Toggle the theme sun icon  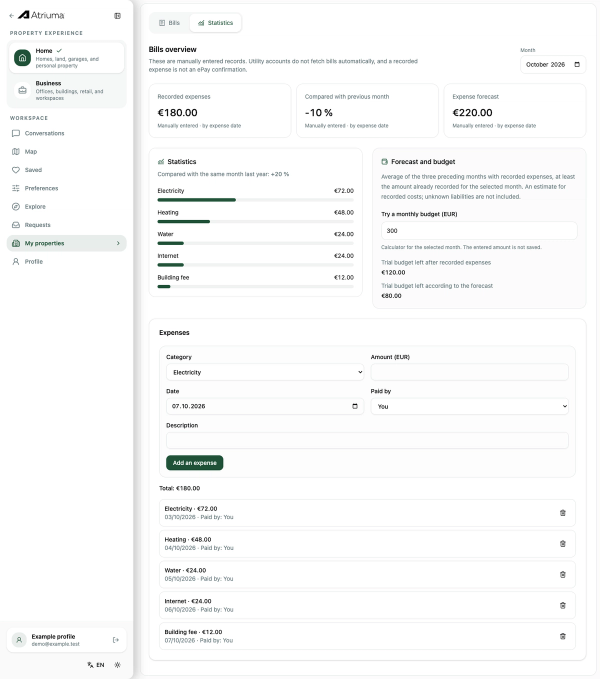pyautogui.click(x=117, y=665)
